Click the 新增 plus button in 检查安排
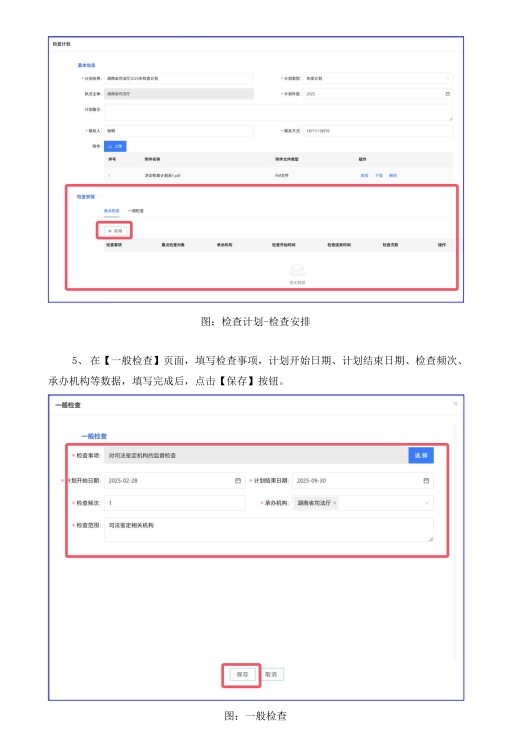Viewport: 528px width, 748px height. (x=115, y=230)
